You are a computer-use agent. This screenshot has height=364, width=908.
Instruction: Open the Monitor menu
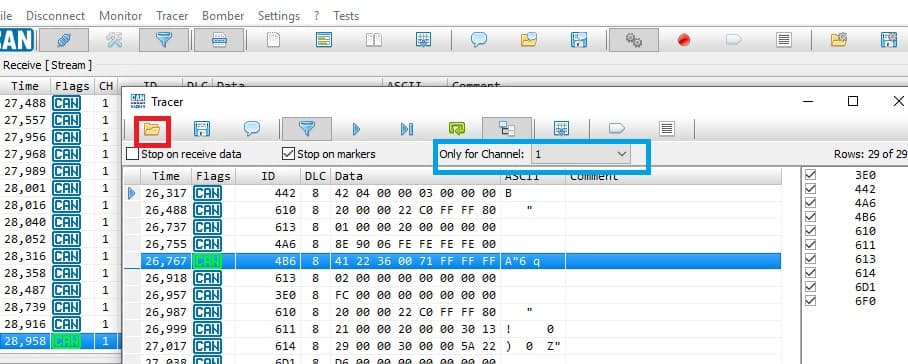120,16
